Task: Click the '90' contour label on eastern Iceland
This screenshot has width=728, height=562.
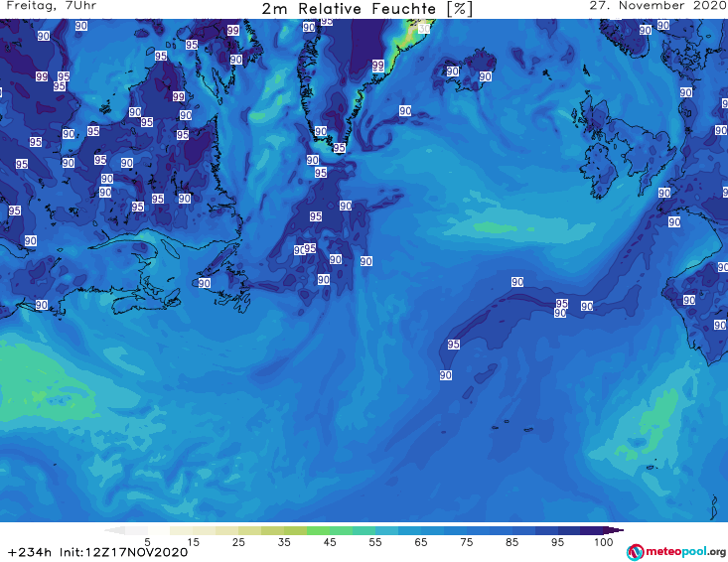Action: coord(486,76)
